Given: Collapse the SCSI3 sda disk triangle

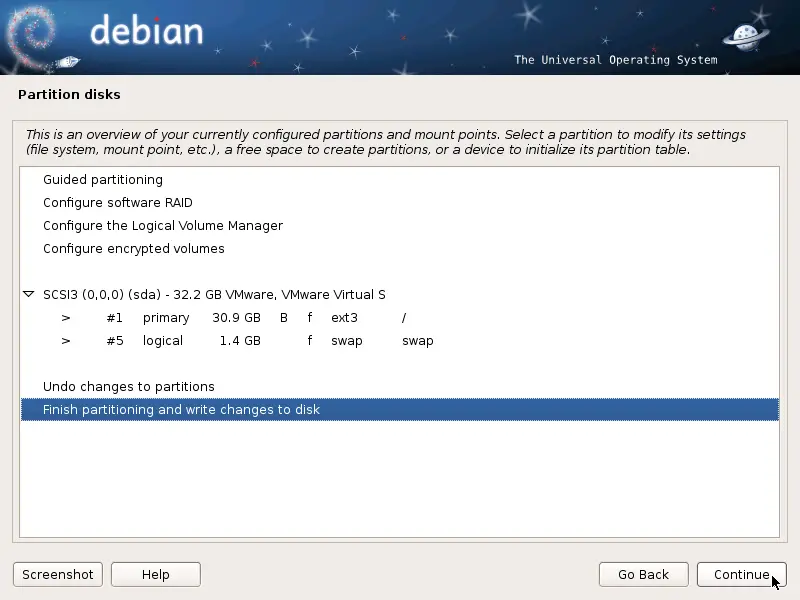Looking at the screenshot, I should click(x=29, y=294).
